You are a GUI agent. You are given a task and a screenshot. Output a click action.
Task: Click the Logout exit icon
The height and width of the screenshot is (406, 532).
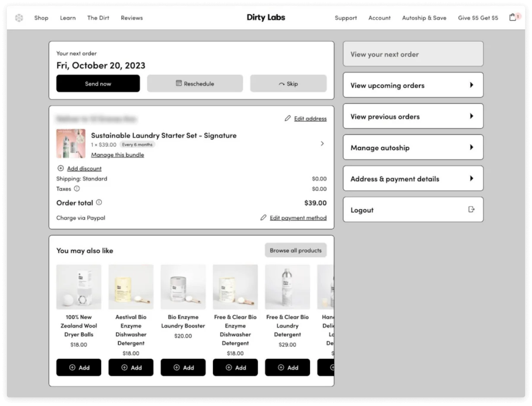click(x=471, y=209)
